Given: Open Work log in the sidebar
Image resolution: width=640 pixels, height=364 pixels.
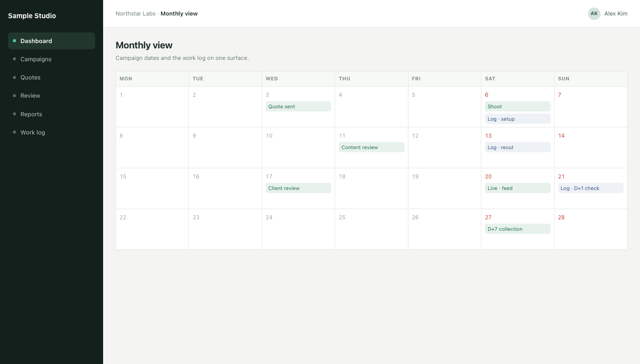Looking at the screenshot, I should click(x=52, y=132).
